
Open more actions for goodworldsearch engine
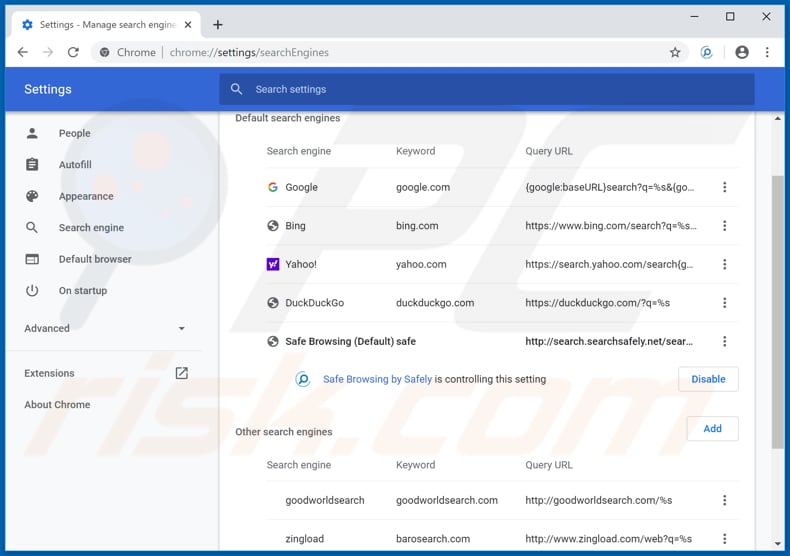(725, 500)
